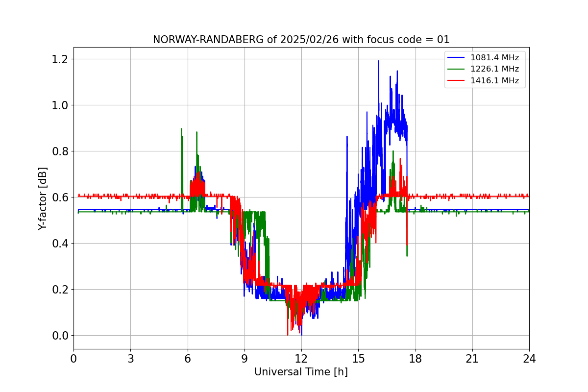Image resolution: width=588 pixels, height=392 pixels.
Task: Click the x-axis tick label 15
Action: 358,359
